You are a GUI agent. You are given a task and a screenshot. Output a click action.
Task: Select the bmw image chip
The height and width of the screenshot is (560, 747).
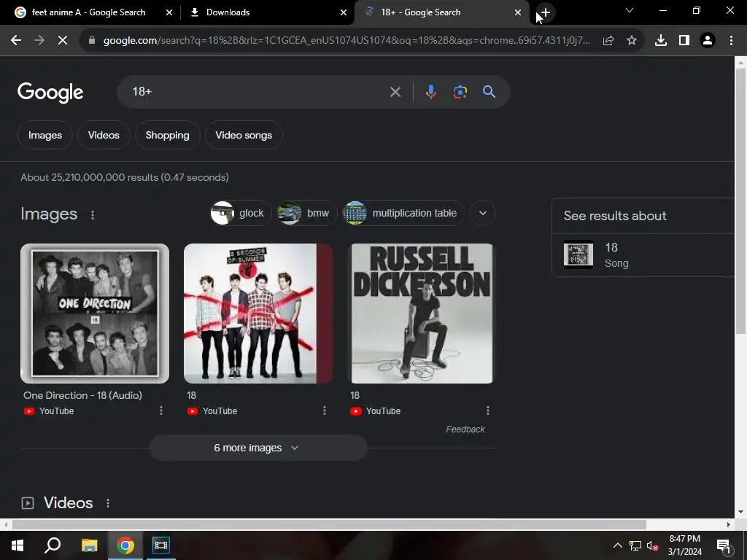[x=306, y=213]
